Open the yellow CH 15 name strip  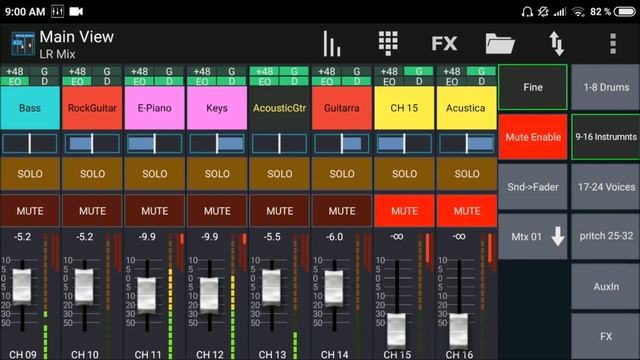point(404,108)
